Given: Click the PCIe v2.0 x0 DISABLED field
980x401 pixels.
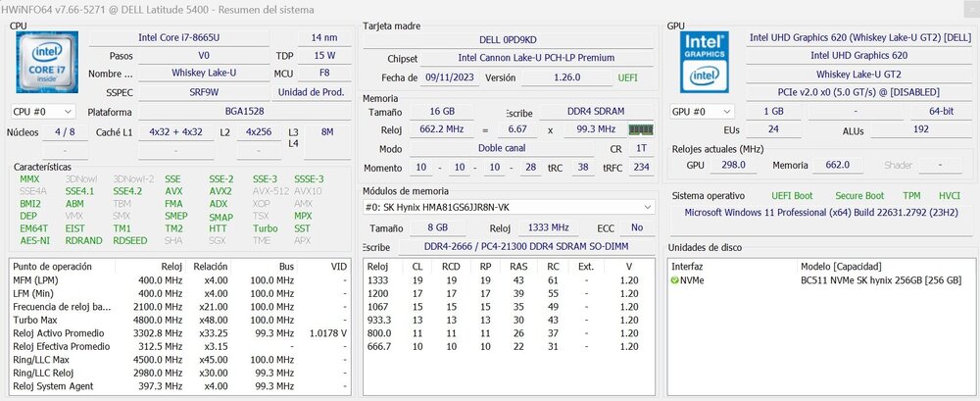Looking at the screenshot, I should coord(860,92).
